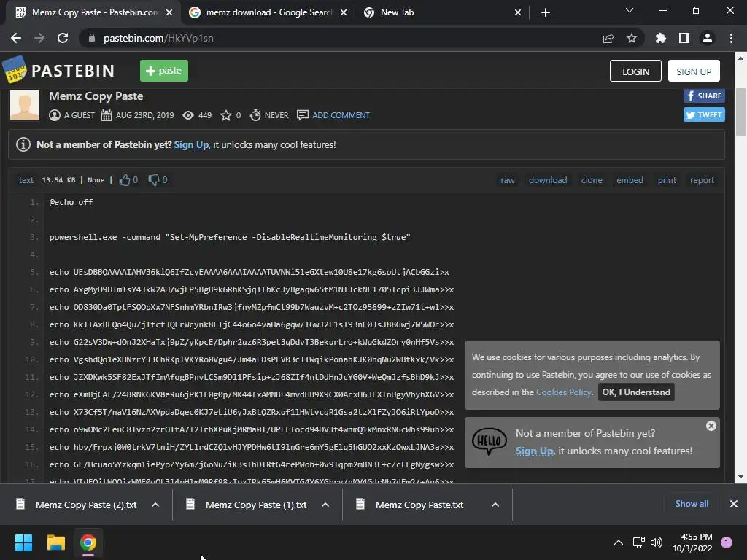Click the calendar icon beside Aug 23rd, 2019
The height and width of the screenshot is (560, 747).
tap(107, 115)
